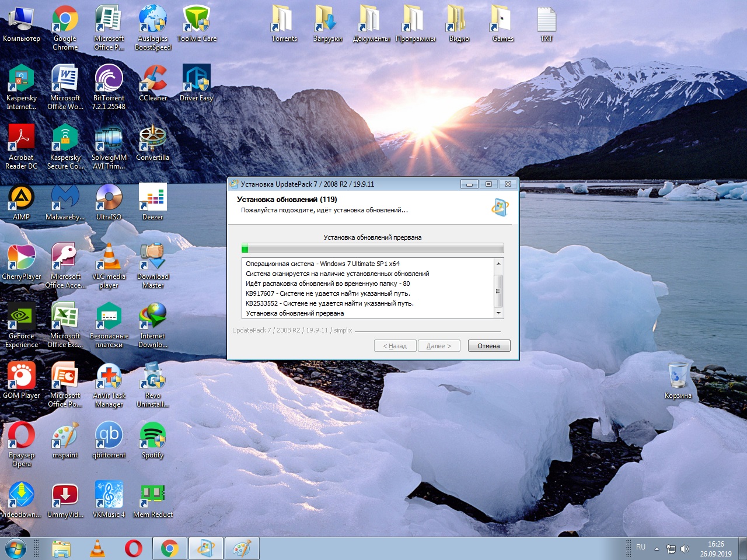Click log scrollbar up arrow in installer

[x=498, y=264]
